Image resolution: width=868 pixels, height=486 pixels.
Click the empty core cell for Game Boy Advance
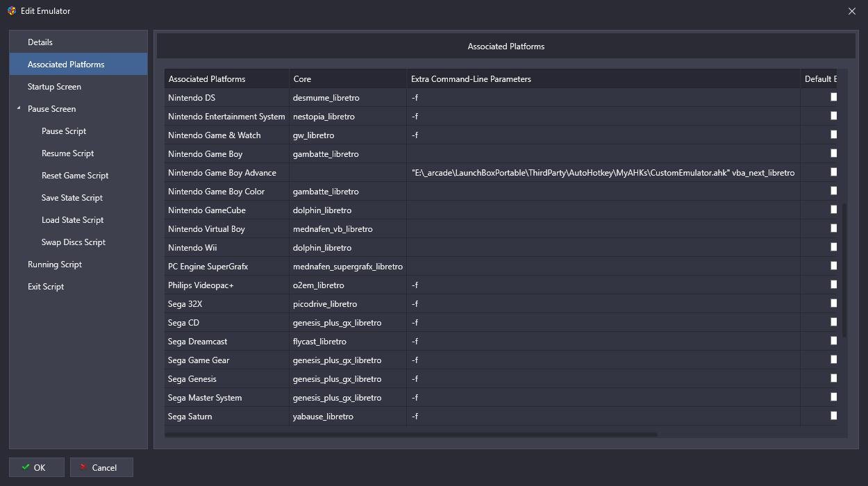pos(348,173)
